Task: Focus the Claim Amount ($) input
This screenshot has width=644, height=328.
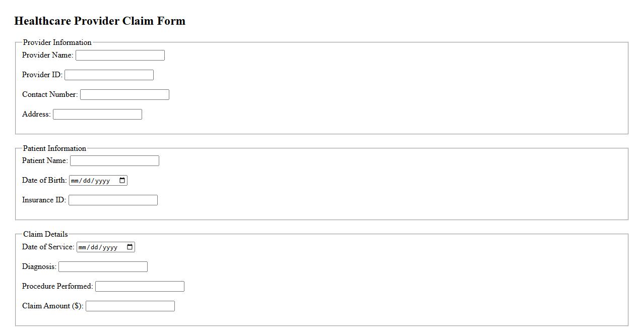Action: coord(130,306)
